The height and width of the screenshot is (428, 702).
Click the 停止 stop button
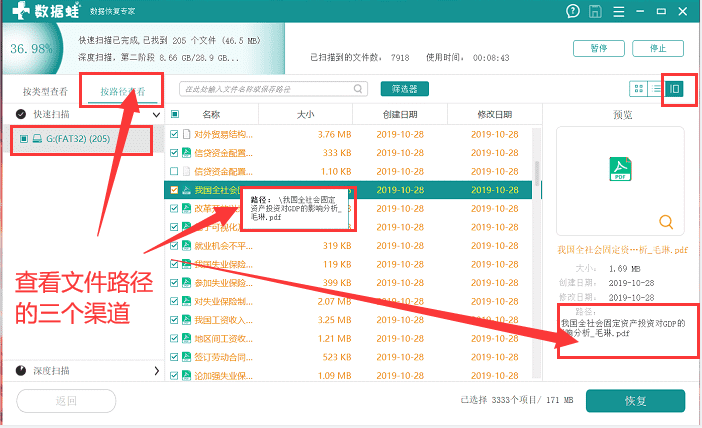click(x=658, y=48)
